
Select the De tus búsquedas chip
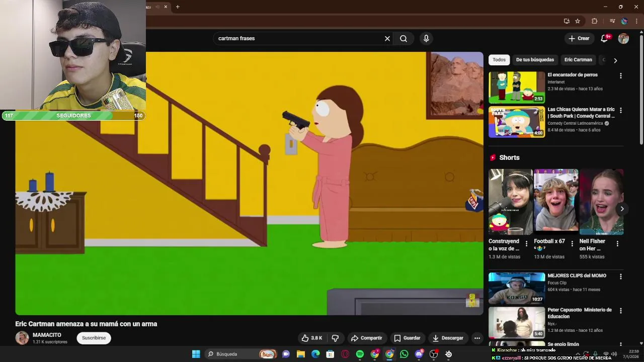pyautogui.click(x=535, y=60)
